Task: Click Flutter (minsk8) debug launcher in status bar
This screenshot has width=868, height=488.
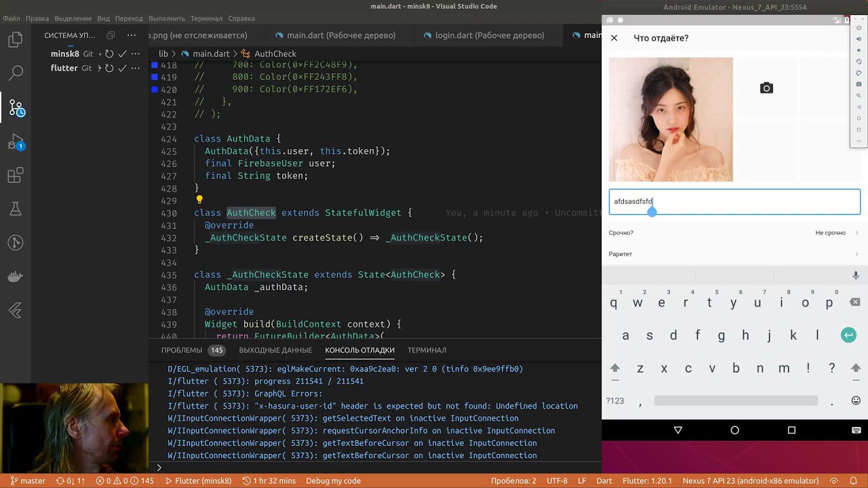Action: [x=199, y=481]
